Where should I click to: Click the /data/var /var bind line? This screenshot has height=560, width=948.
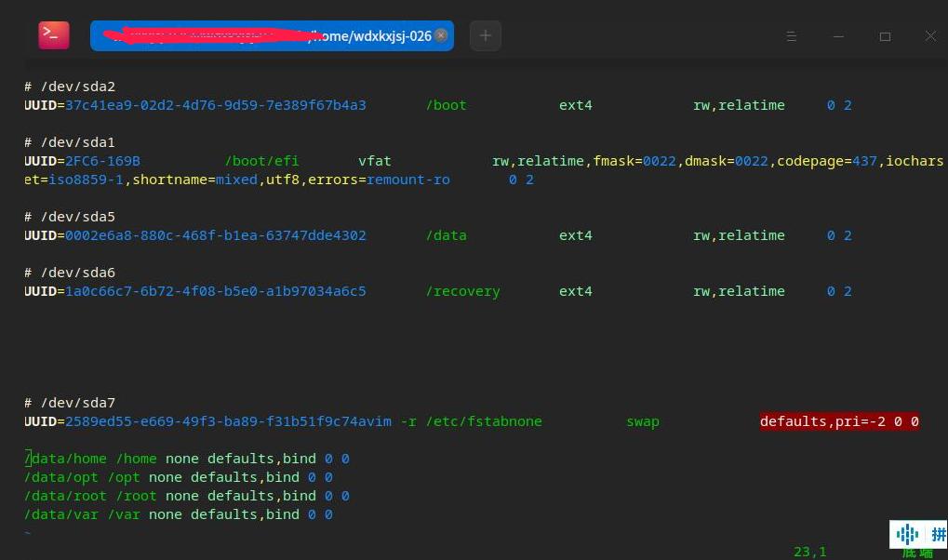[179, 514]
